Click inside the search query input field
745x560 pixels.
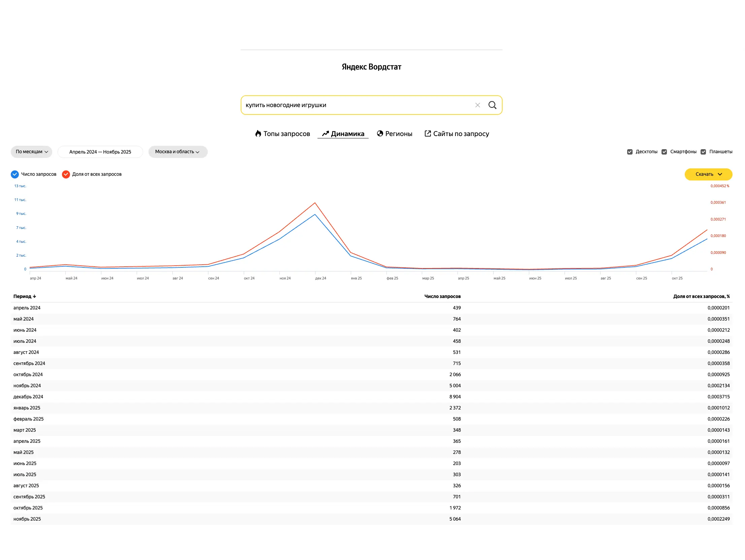[x=353, y=105]
